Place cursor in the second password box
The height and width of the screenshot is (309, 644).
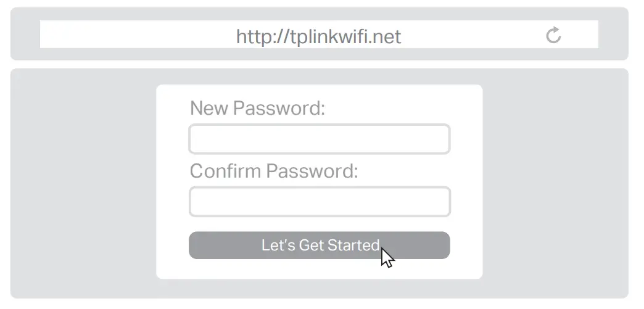(319, 202)
